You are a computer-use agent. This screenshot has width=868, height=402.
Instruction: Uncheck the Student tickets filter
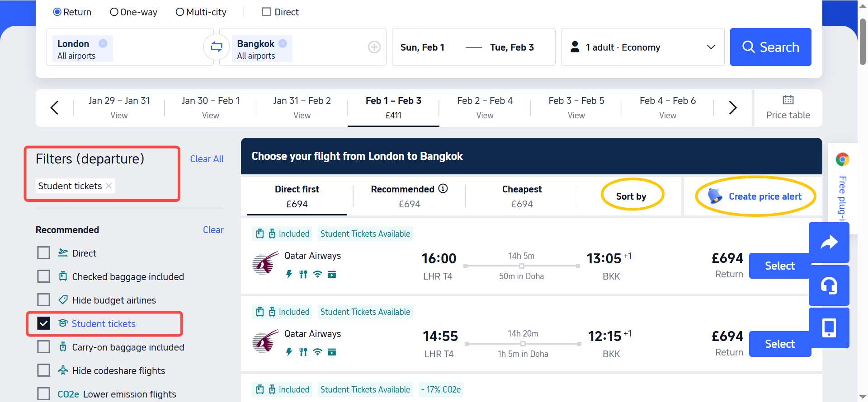[x=43, y=323]
